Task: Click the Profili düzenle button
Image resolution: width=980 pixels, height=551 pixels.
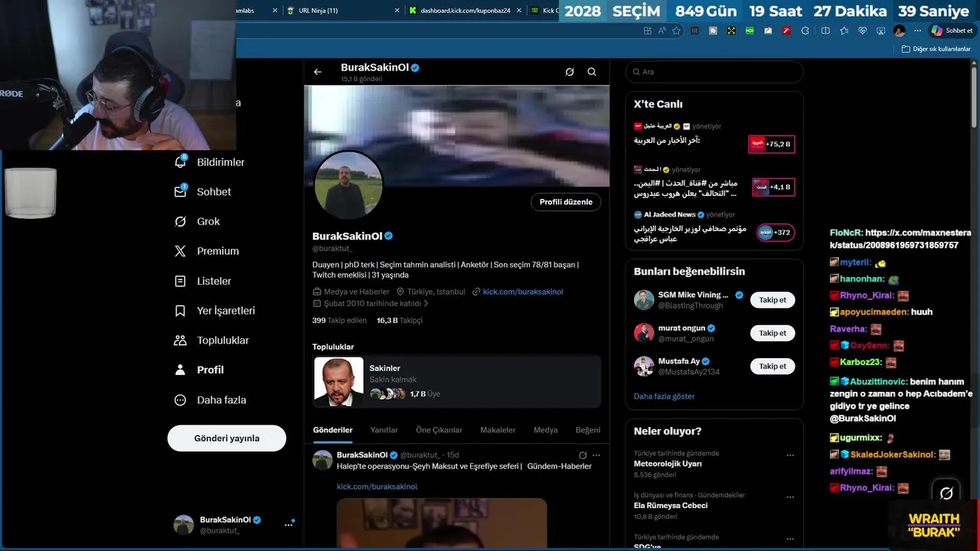Action: coord(566,202)
